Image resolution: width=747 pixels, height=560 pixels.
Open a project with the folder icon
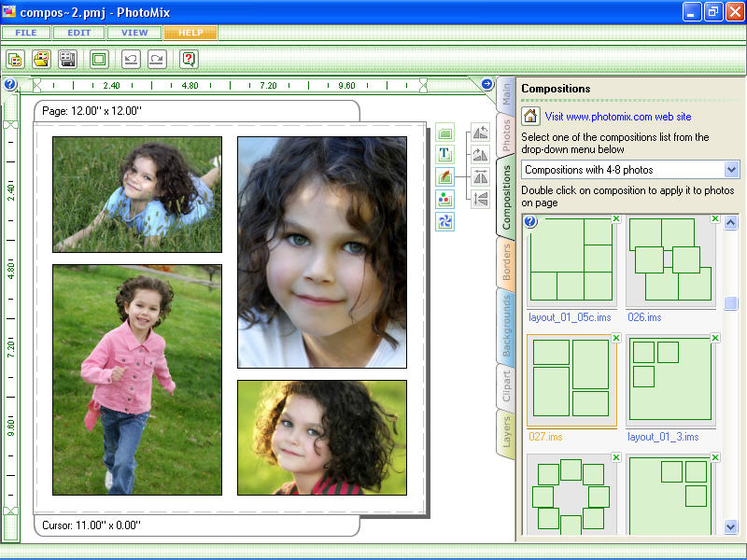tap(41, 60)
